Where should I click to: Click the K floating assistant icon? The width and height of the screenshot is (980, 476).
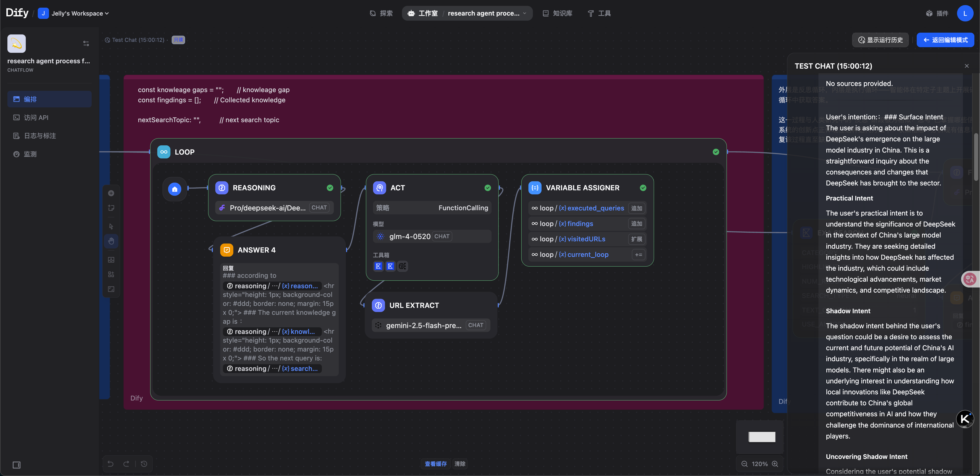[965, 419]
